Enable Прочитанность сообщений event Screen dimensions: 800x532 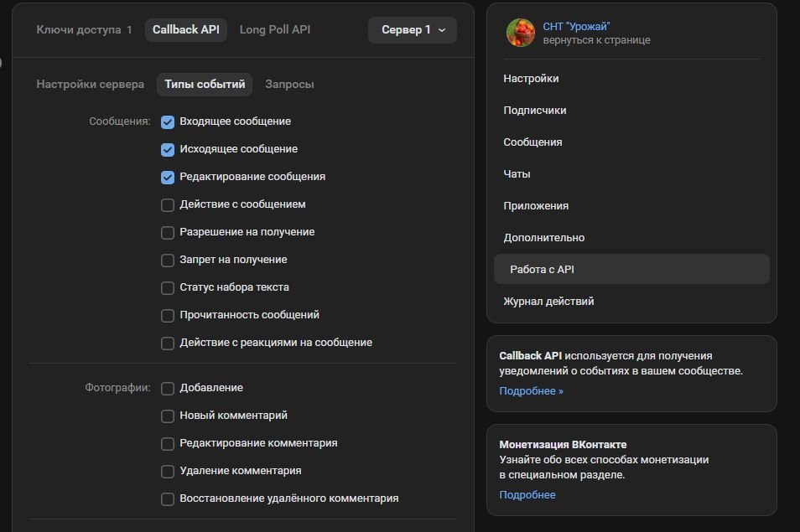168,316
